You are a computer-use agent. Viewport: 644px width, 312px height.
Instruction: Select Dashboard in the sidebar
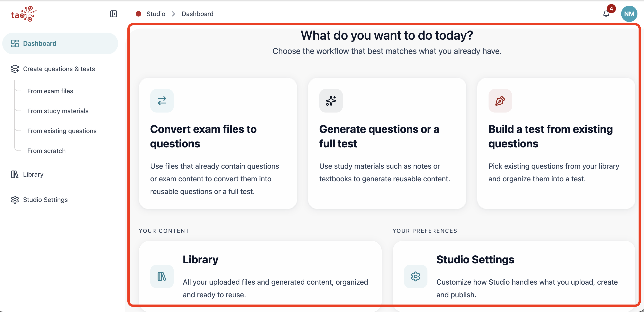60,43
